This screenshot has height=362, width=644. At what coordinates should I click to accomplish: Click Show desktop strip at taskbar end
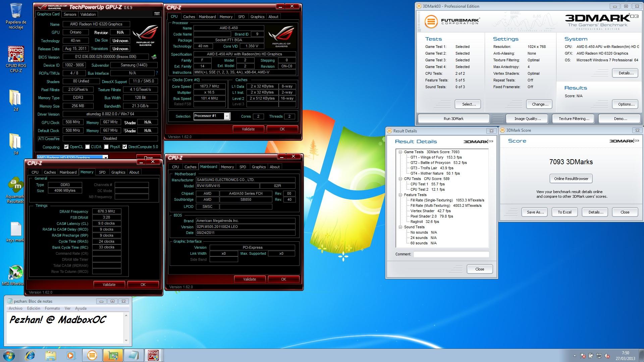(641, 355)
